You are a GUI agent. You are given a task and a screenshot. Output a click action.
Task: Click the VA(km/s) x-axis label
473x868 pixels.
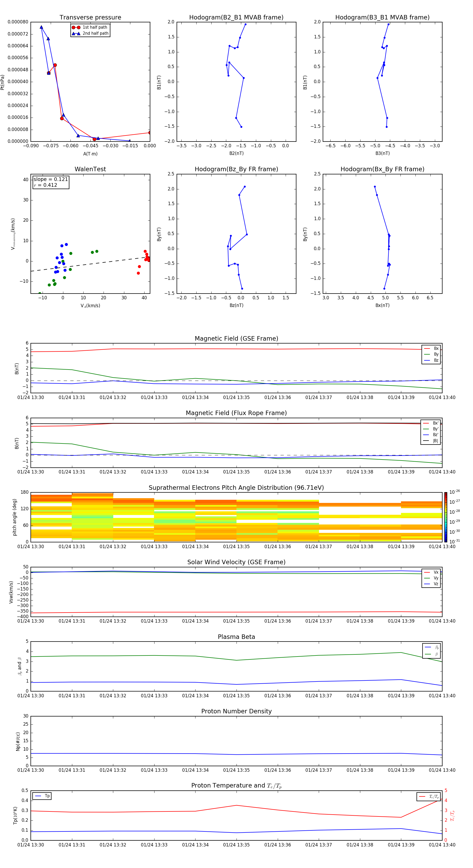coord(90,306)
